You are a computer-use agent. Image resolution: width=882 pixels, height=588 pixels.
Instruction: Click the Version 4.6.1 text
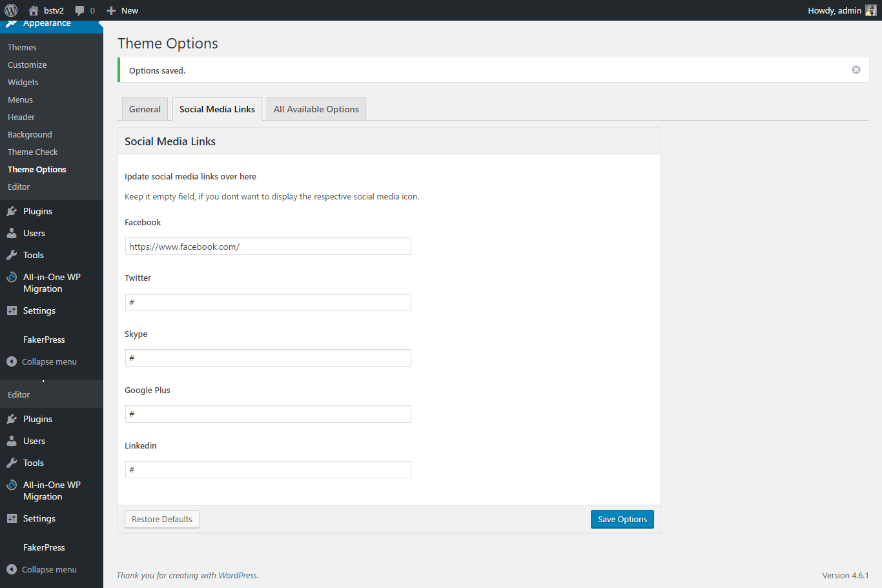click(x=845, y=575)
